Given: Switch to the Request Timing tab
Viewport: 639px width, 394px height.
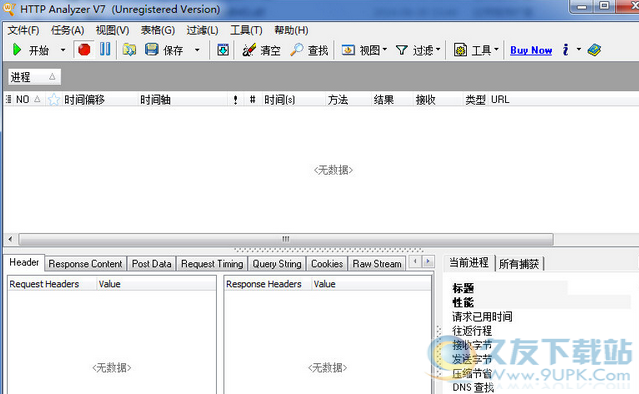Looking at the screenshot, I should [x=212, y=264].
